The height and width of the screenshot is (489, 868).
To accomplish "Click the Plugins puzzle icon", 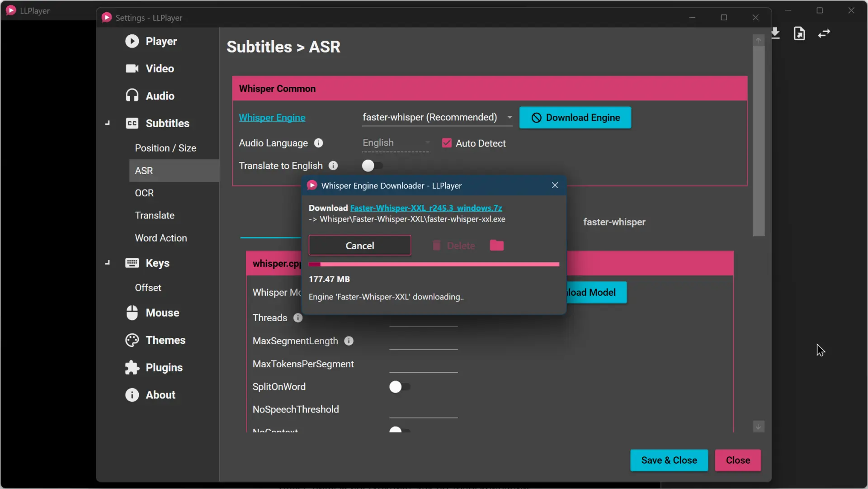I will click(132, 367).
